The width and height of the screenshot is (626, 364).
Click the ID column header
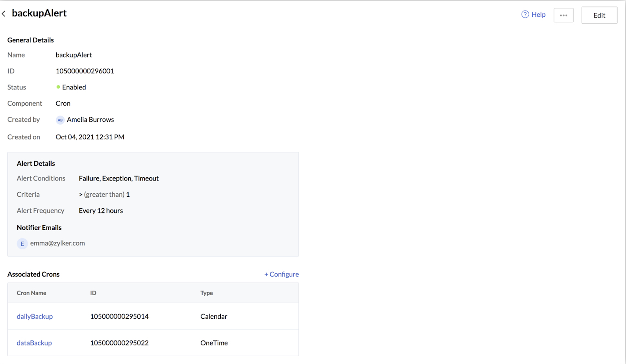pos(93,293)
